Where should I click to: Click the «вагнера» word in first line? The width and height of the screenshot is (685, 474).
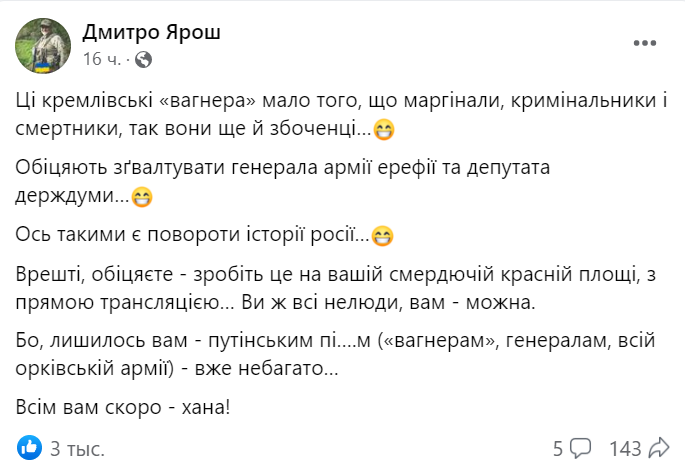coord(208,101)
